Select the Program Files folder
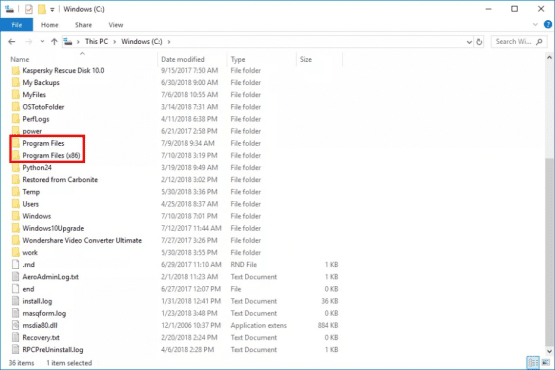Viewport: 555px width, 370px height. pos(43,143)
